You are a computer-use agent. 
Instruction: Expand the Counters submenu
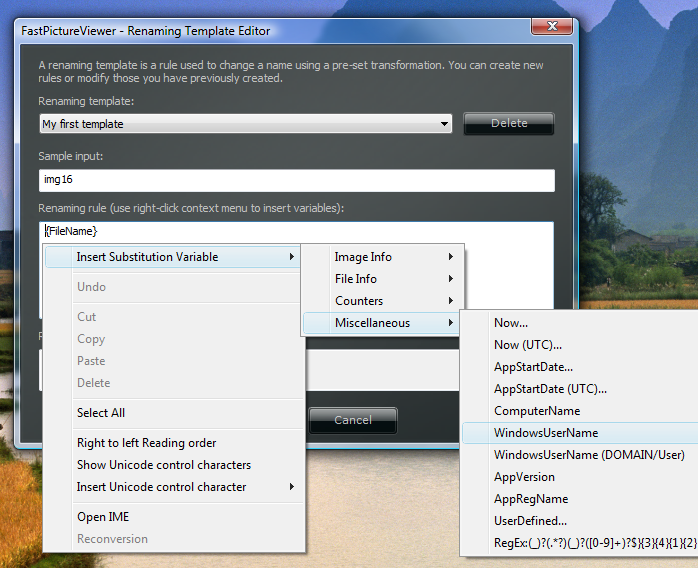pos(382,301)
